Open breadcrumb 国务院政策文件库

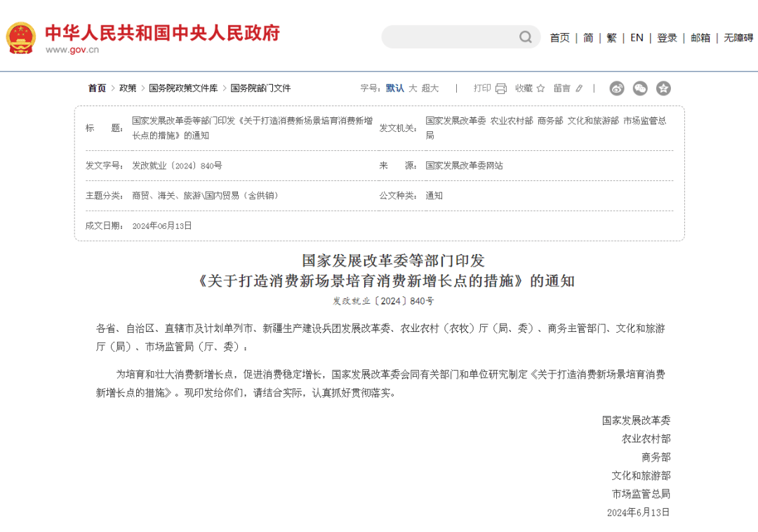(x=183, y=88)
